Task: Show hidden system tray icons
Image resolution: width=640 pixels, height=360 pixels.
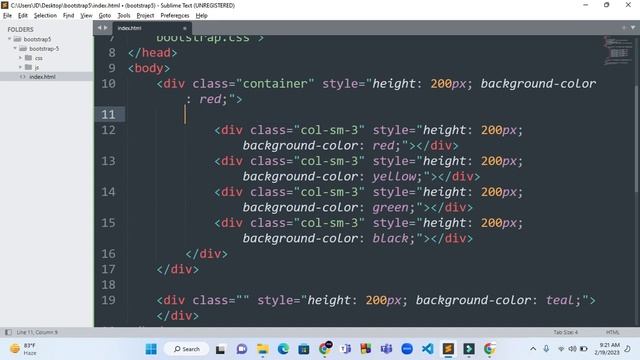Action: coord(533,349)
